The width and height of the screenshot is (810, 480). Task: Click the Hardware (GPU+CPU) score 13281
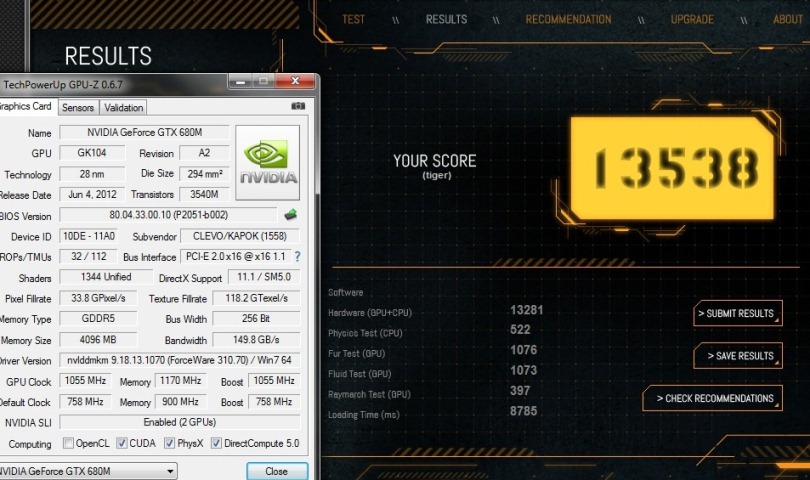click(x=526, y=310)
